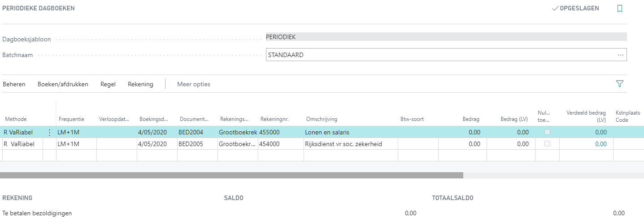
Task: Click LM+1M frequency in BED2004 row
Action: pos(76,133)
